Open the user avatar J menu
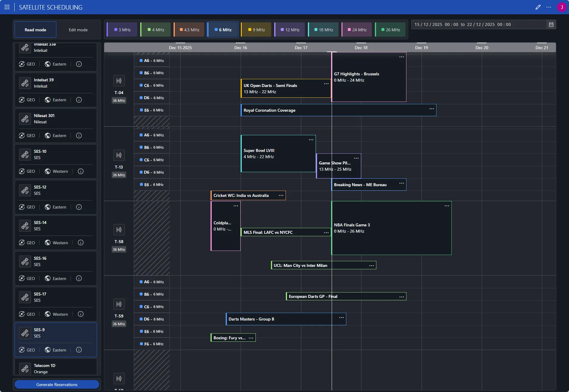Viewport: 569px width, 392px height. [x=562, y=7]
